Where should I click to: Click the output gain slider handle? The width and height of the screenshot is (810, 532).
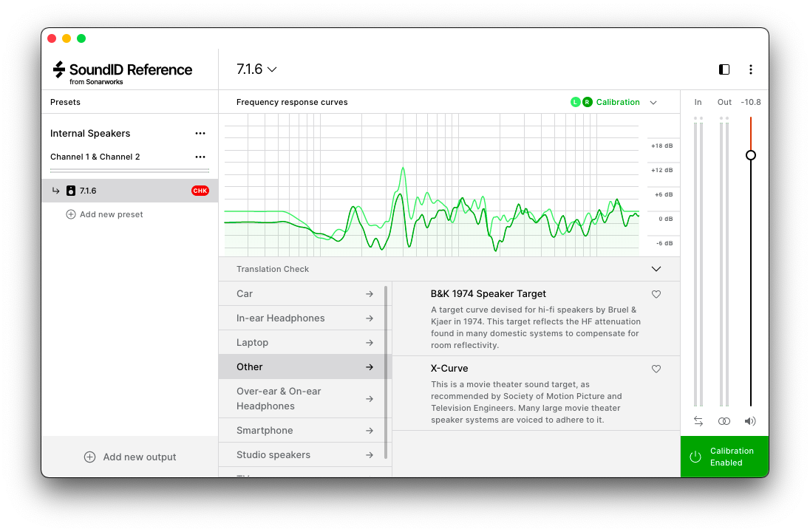click(751, 155)
